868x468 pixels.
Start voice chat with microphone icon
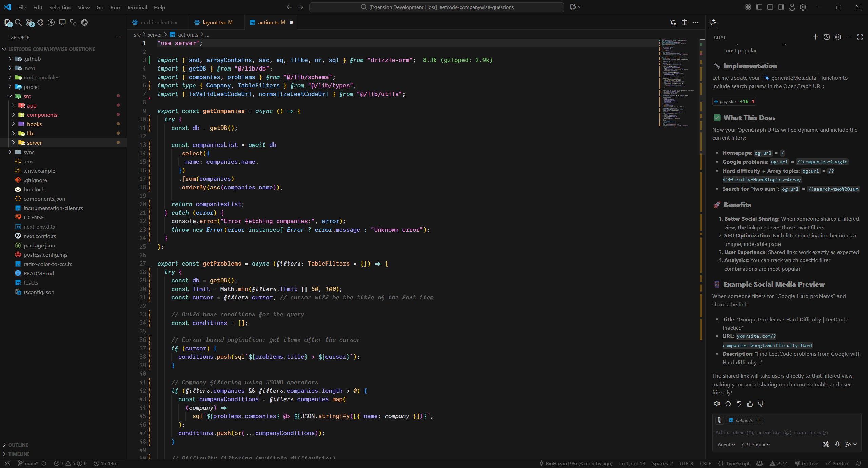(837, 444)
